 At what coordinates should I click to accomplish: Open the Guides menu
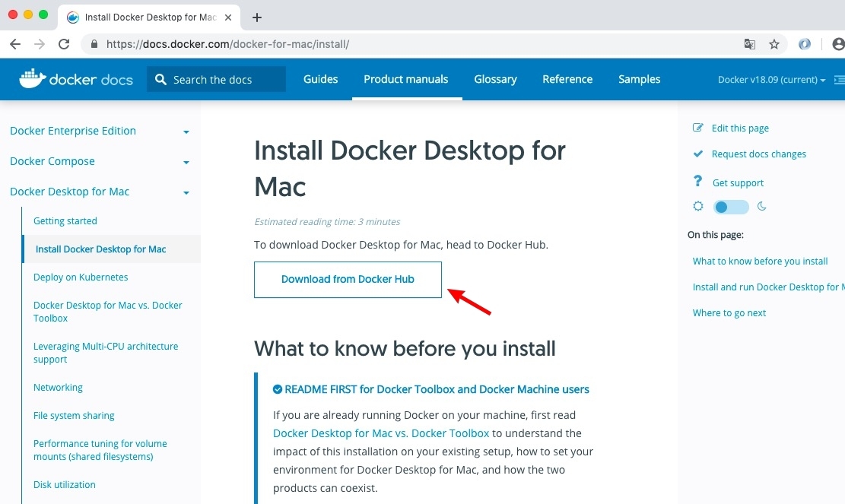321,79
